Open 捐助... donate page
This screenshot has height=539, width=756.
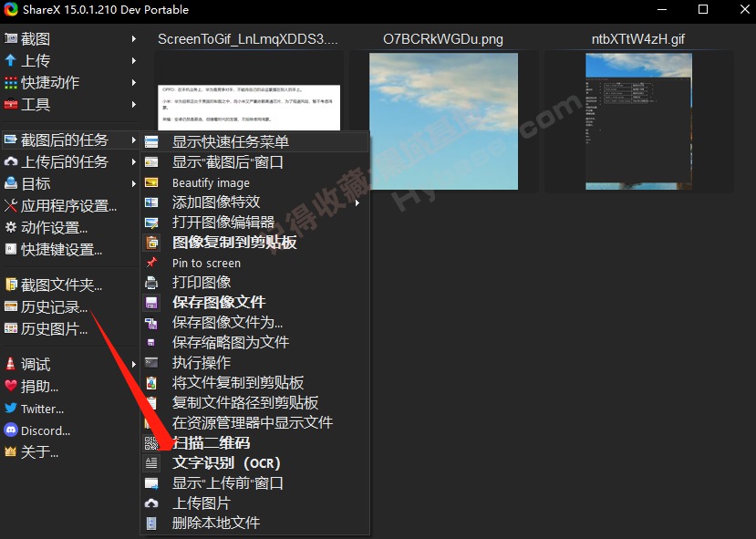pyautogui.click(x=39, y=386)
